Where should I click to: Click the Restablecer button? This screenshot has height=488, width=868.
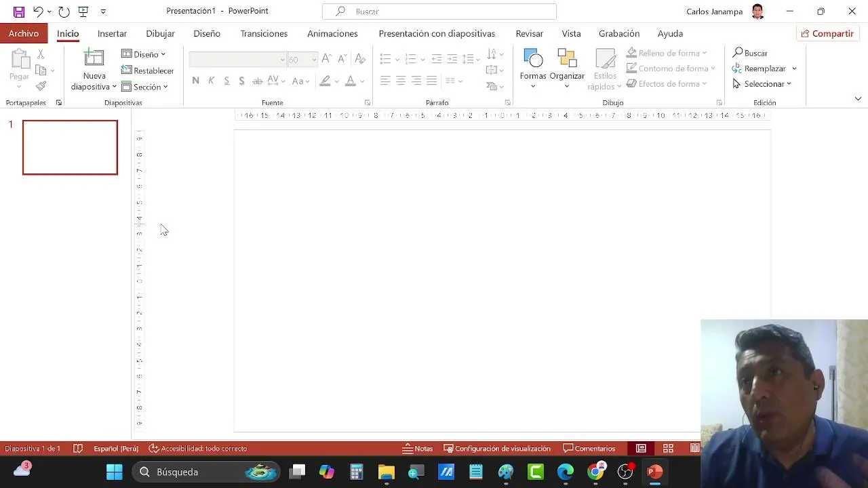[147, 70]
